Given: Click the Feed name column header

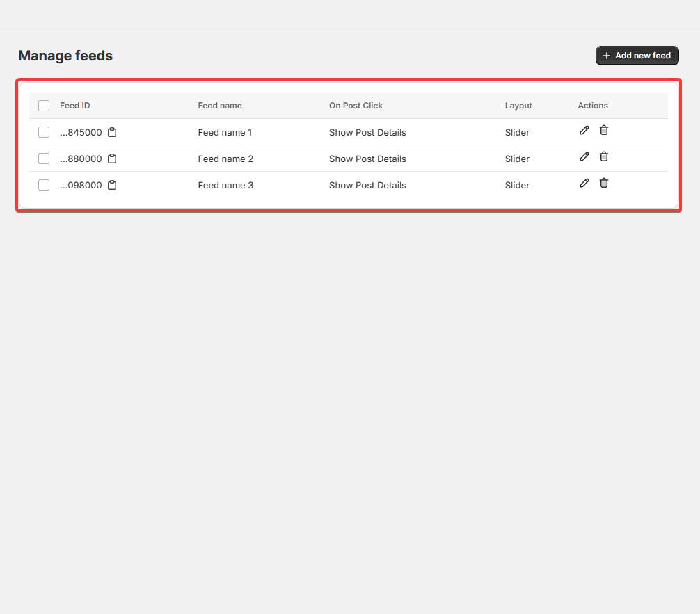Looking at the screenshot, I should click(220, 106).
